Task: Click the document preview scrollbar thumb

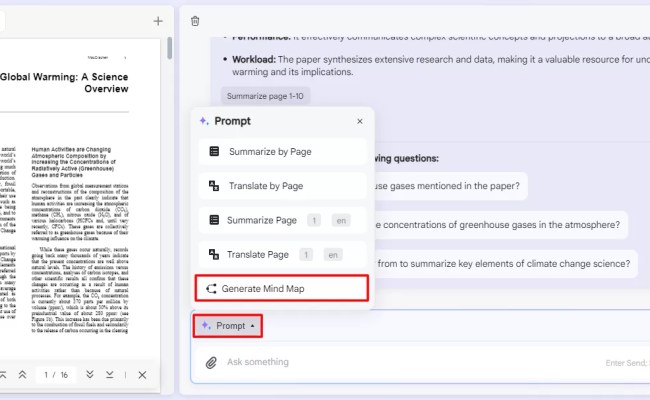Action: [170, 48]
